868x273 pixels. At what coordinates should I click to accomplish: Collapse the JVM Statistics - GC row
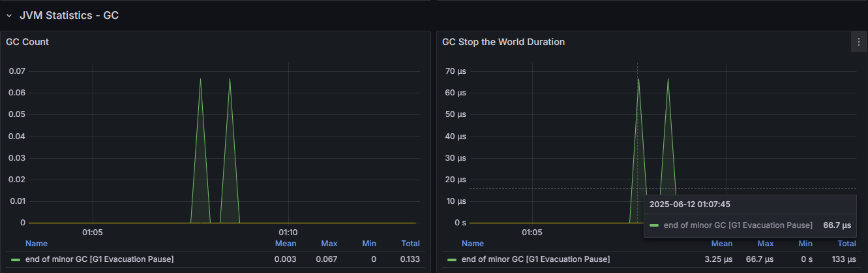(x=9, y=15)
